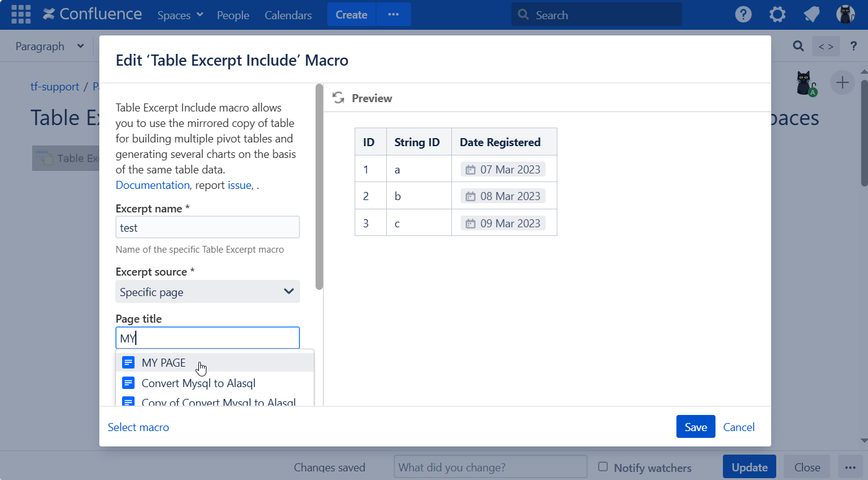The image size is (868, 480).
Task: Enable the Notify watchers checkbox
Action: click(603, 467)
